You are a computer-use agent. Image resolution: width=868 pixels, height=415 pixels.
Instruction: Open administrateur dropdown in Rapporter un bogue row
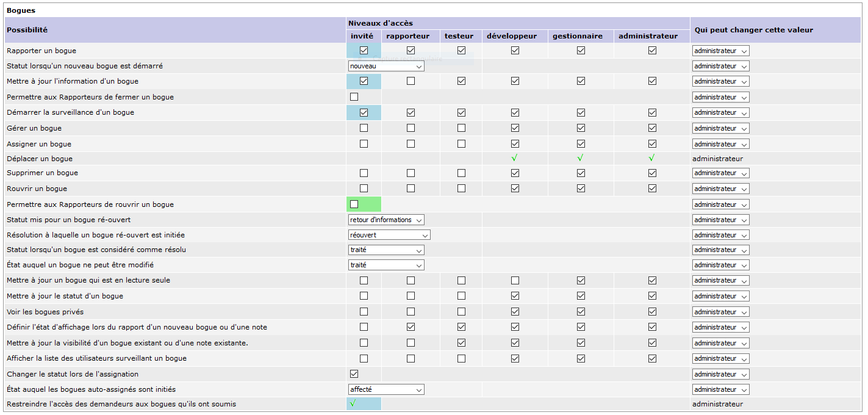[x=720, y=51]
